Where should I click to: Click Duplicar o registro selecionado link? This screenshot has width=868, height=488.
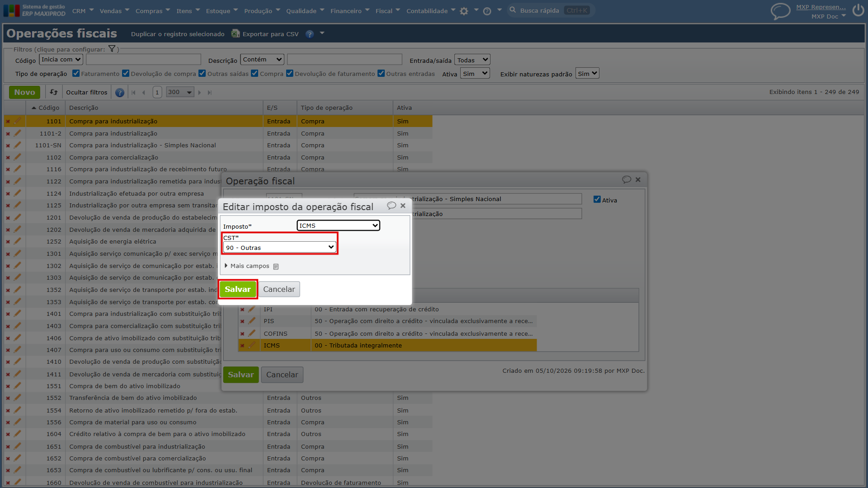click(178, 34)
